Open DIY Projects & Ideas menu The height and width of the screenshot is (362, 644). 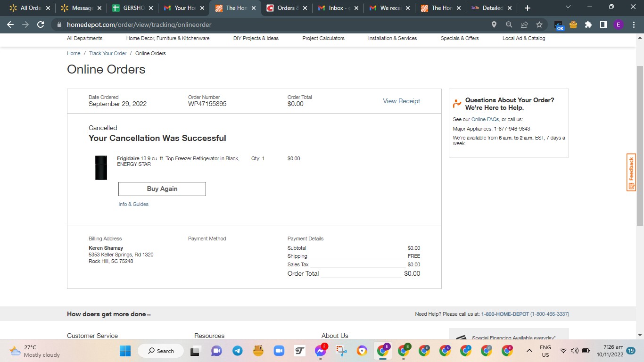(256, 38)
